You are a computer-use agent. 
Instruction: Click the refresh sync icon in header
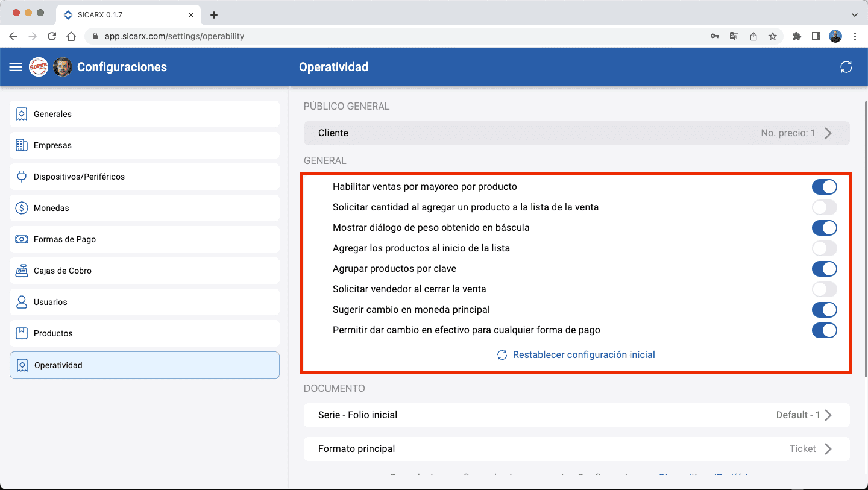846,67
